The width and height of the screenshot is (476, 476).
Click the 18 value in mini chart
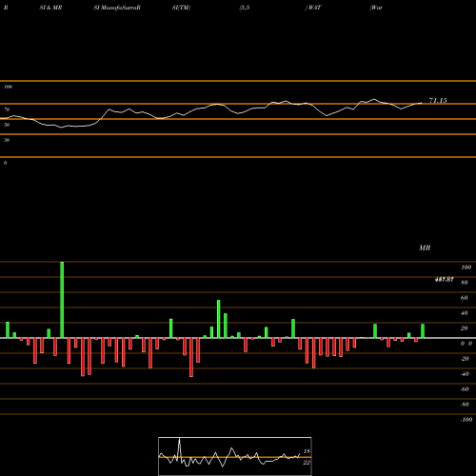pyautogui.click(x=307, y=451)
